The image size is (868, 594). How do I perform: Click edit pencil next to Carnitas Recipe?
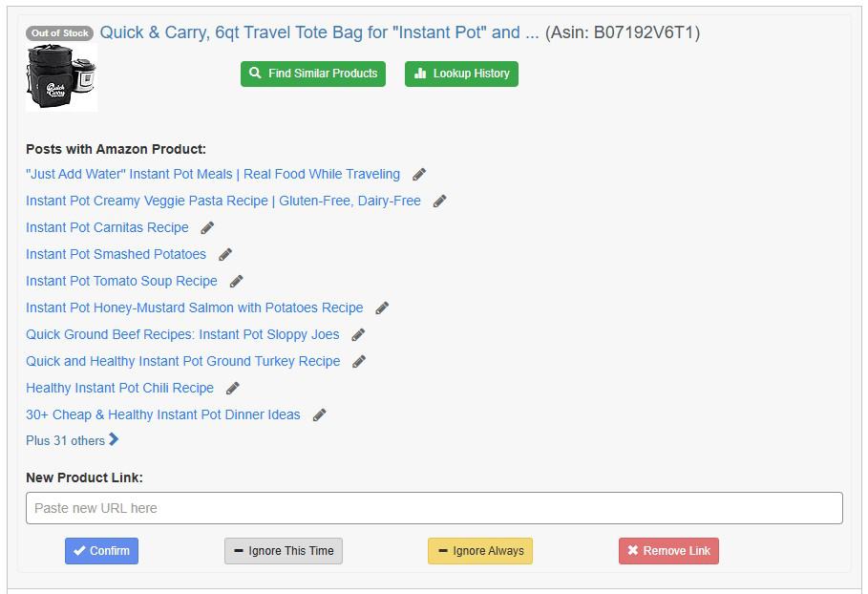(207, 228)
